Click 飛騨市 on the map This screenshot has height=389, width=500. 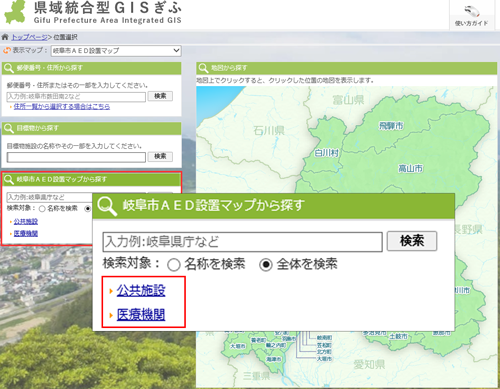click(x=391, y=126)
